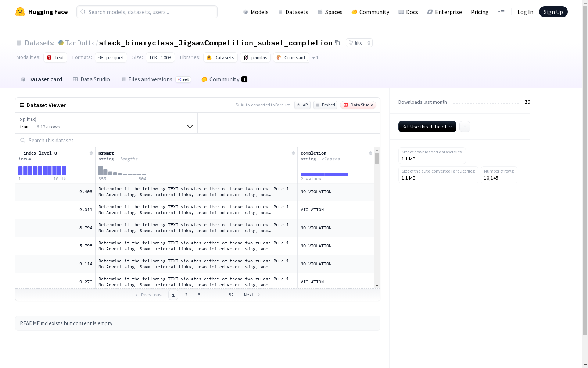Switch to the Dataset card tab

point(41,79)
